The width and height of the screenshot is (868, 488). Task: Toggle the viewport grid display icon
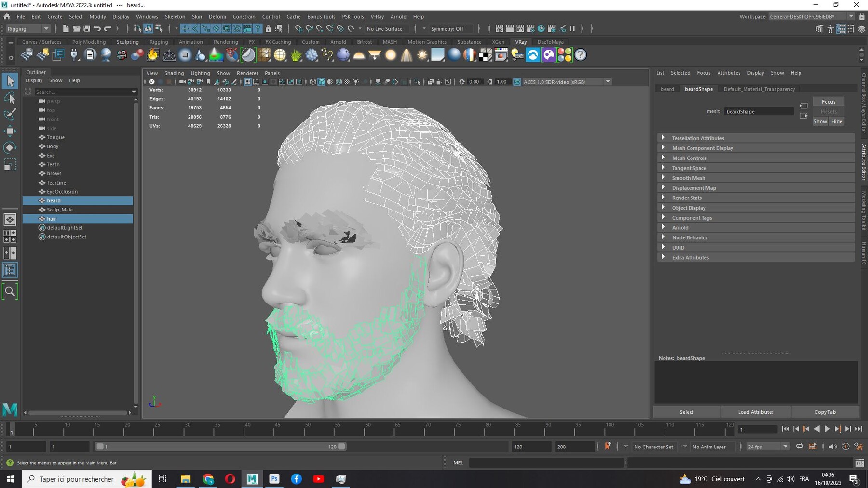[x=247, y=82]
